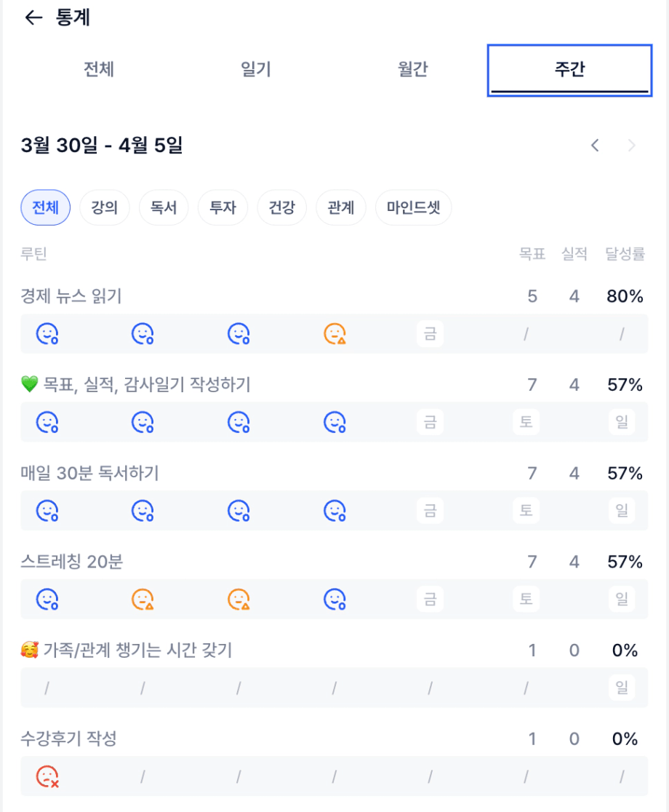
Task: Click the red failed face in 수강후기 작성 row
Action: point(48,776)
